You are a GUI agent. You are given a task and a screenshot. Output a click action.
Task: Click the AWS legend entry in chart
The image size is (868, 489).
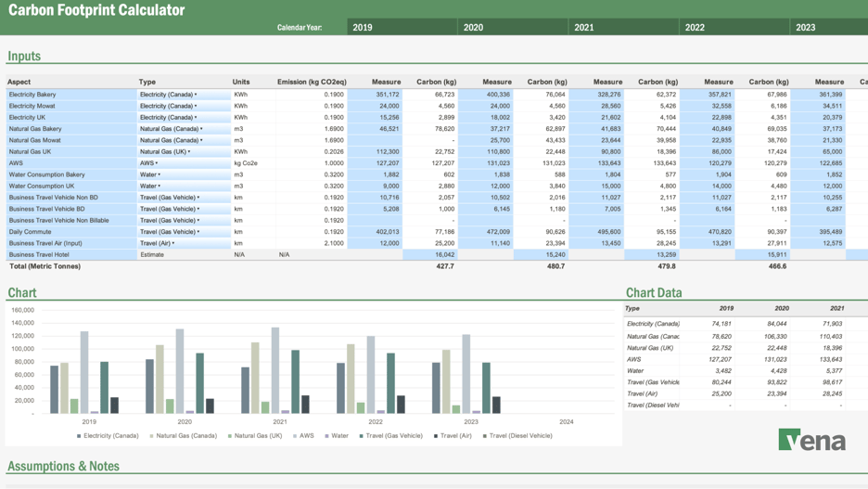click(305, 435)
